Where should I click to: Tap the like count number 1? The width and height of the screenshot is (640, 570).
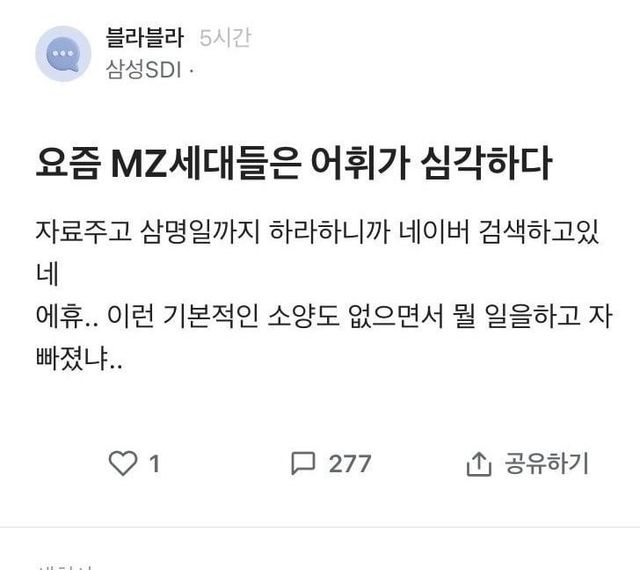(x=154, y=464)
